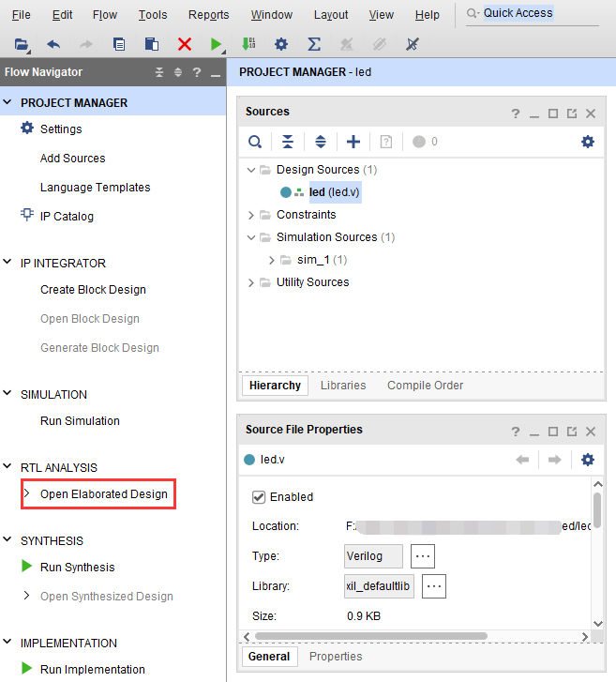Open the IP Catalog

(x=67, y=216)
